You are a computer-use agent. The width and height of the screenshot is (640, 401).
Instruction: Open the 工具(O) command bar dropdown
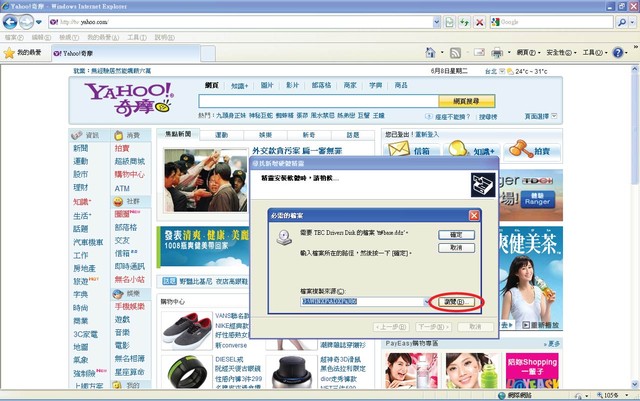point(595,53)
